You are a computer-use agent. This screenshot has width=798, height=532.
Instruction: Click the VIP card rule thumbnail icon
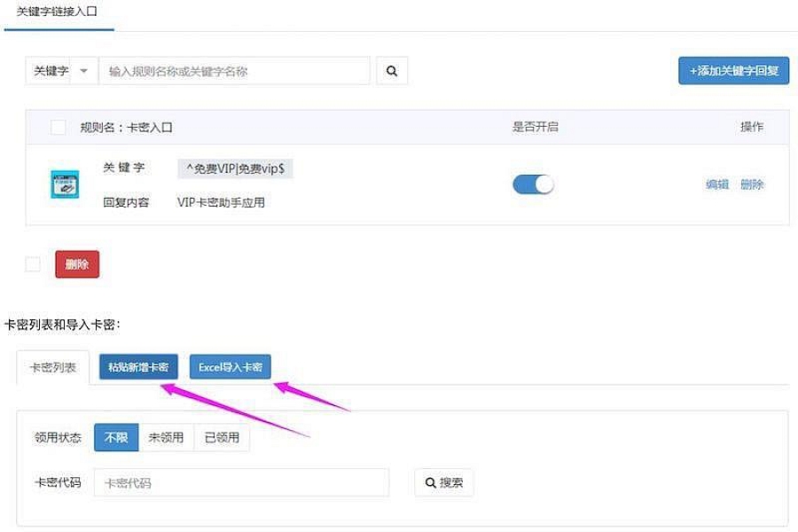tap(65, 184)
